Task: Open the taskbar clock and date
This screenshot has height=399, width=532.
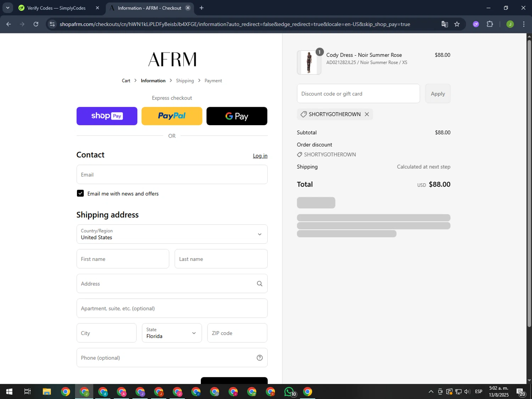Action: [x=499, y=392]
